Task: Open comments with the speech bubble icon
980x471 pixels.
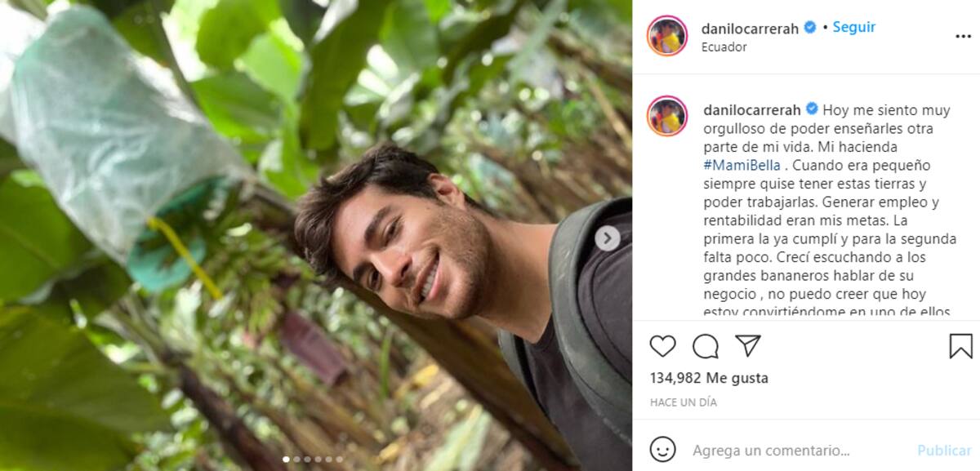Action: pos(706,346)
